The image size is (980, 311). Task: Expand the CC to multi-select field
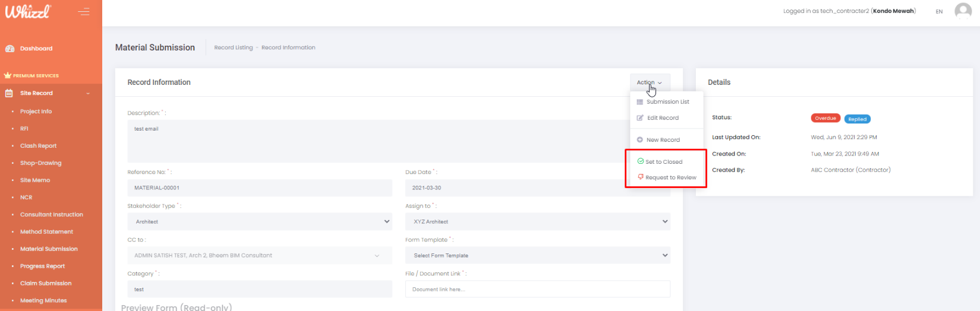pos(260,256)
